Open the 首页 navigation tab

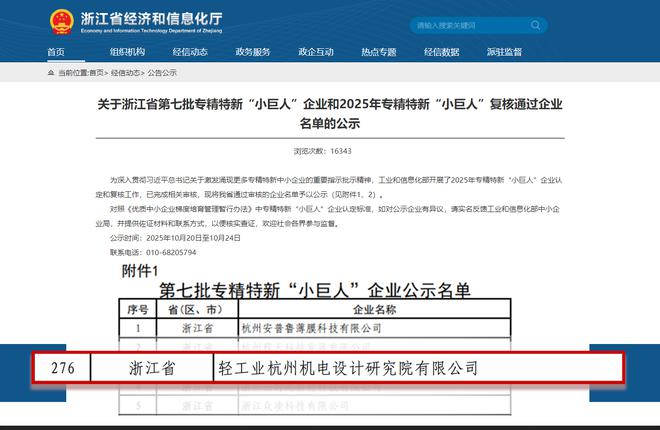coord(56,52)
